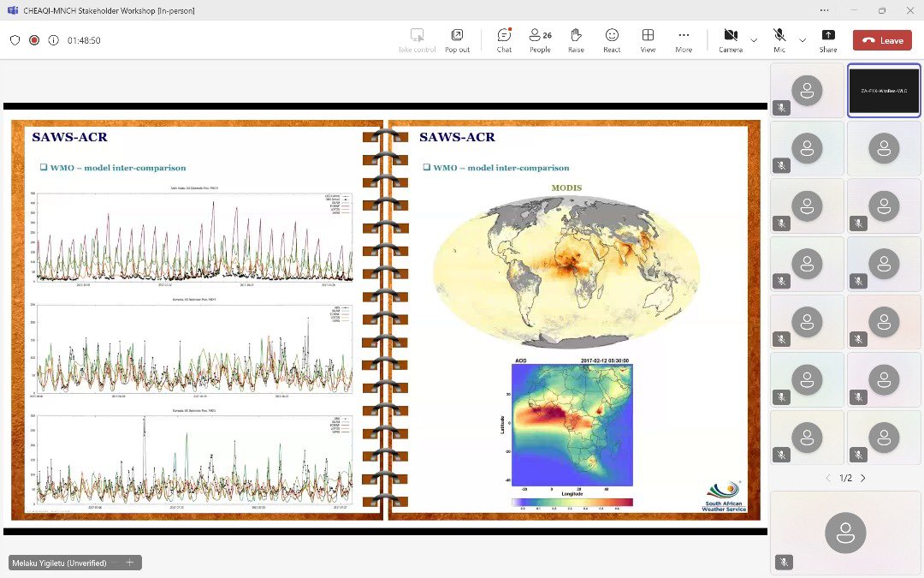Click the 1/2 page indicator
The height and width of the screenshot is (578, 924).
coord(845,478)
